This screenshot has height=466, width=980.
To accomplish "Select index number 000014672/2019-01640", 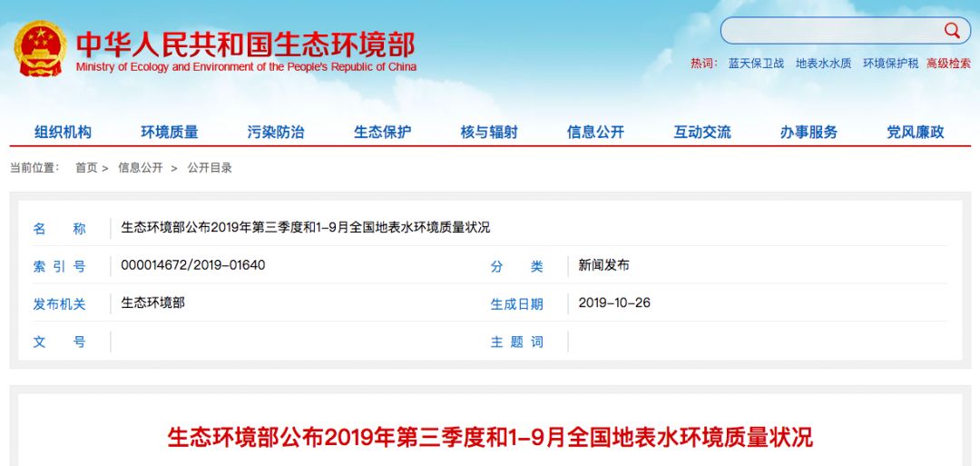I will pos(193,265).
